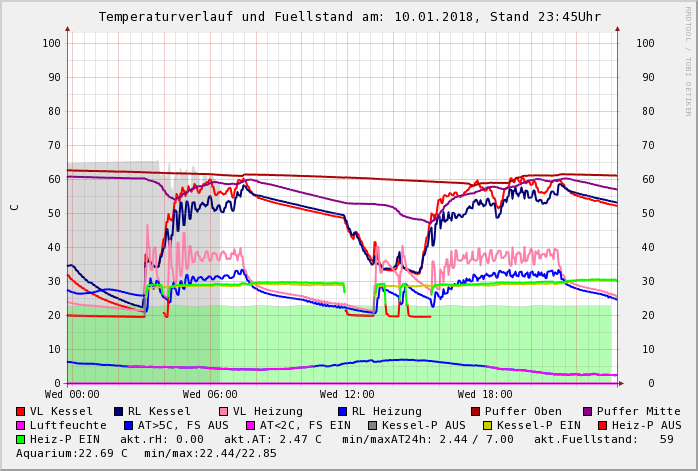Click the Wed 18:00 time axis label
The height and width of the screenshot is (471, 698).
(x=485, y=395)
